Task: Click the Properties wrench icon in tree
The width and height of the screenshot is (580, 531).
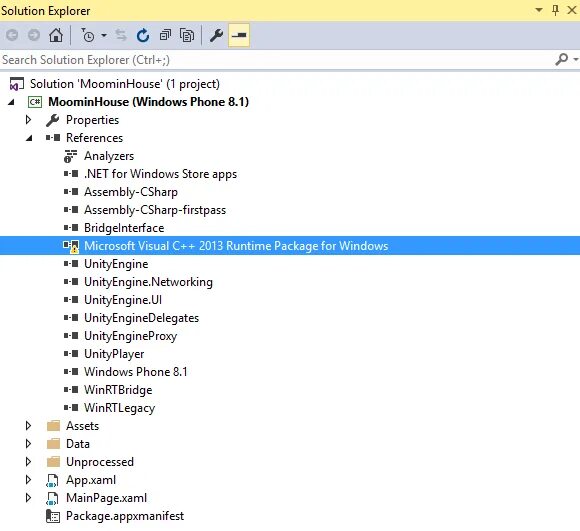Action: (53, 120)
